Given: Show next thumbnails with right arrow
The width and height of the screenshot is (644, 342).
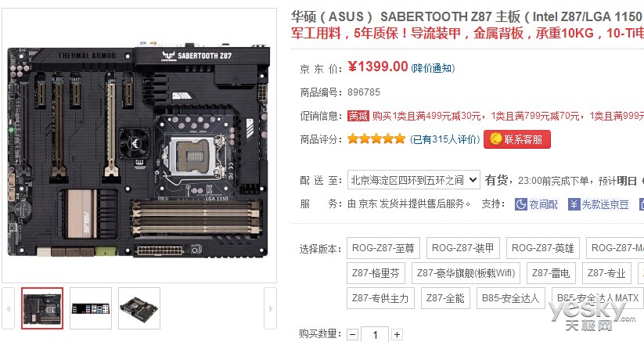Looking at the screenshot, I should point(270,308).
